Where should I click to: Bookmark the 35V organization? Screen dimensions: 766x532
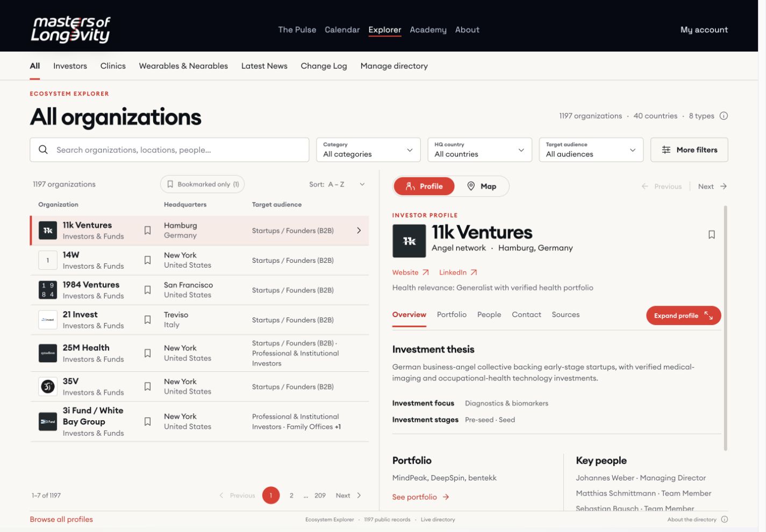tap(147, 386)
